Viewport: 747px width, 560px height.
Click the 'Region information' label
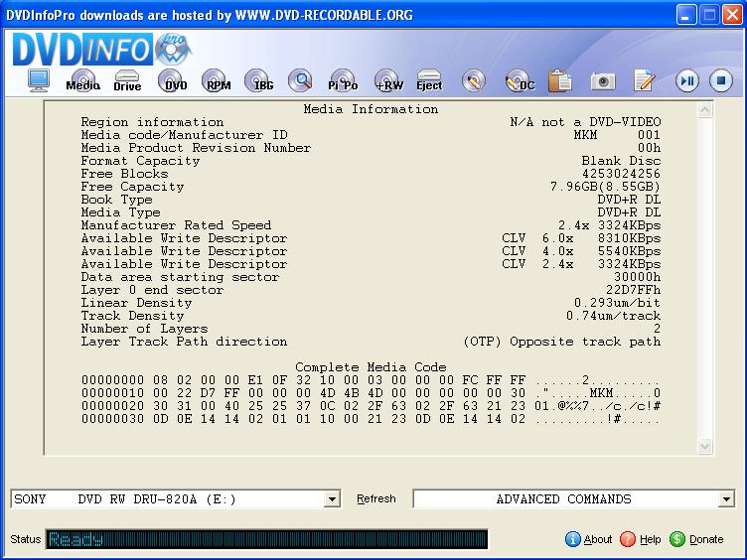coord(152,122)
